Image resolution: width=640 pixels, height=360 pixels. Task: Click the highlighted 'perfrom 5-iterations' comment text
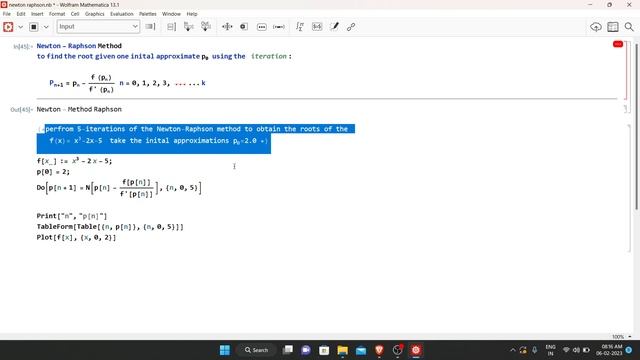coord(196,129)
